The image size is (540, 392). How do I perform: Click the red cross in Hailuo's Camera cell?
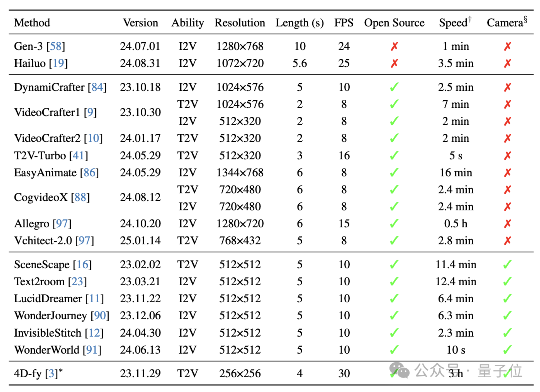pos(507,63)
